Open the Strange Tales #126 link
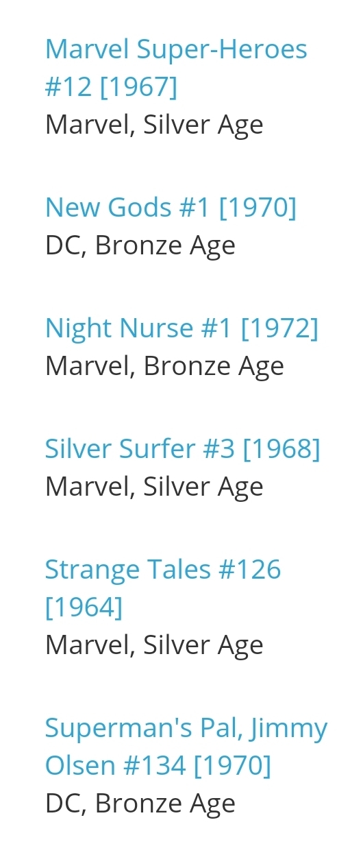Image resolution: width=363 pixels, height=868 pixels. point(163,588)
